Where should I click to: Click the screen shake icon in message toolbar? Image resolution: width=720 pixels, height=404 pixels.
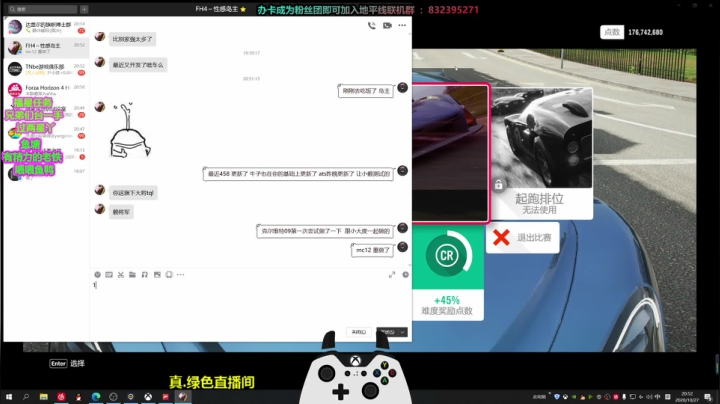coord(169,275)
